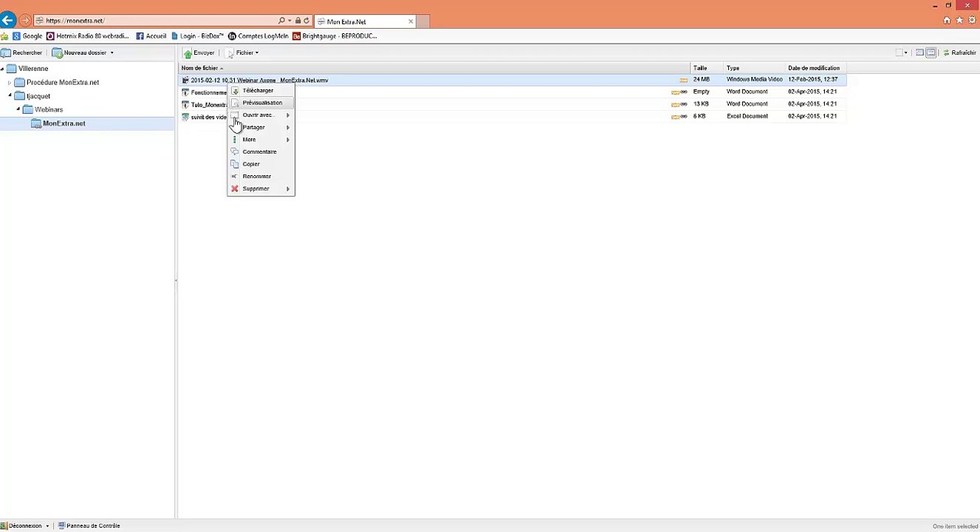Sort by Type column header
This screenshot has width=980, height=532.
[x=754, y=68]
